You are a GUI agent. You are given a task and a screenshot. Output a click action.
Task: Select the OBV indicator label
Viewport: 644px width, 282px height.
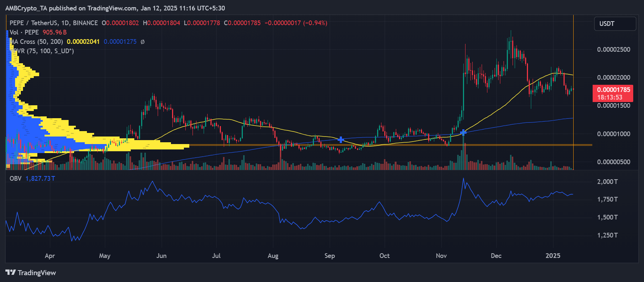click(15, 179)
